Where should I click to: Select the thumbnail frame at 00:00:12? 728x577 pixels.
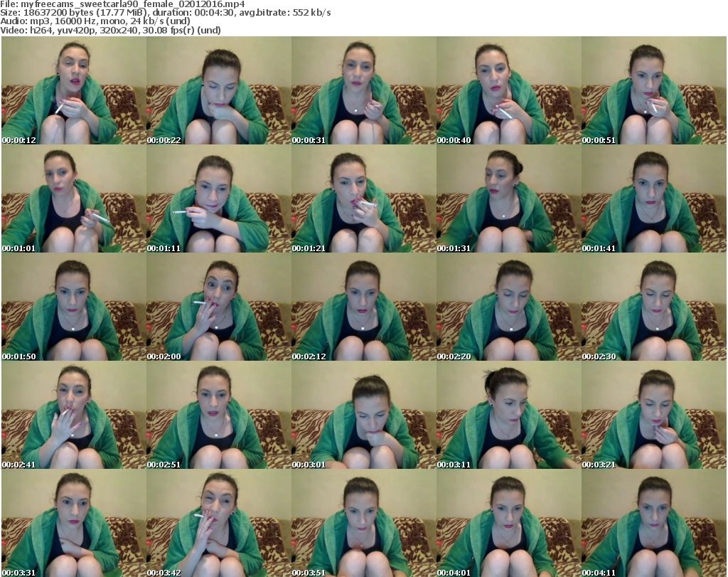coord(74,90)
